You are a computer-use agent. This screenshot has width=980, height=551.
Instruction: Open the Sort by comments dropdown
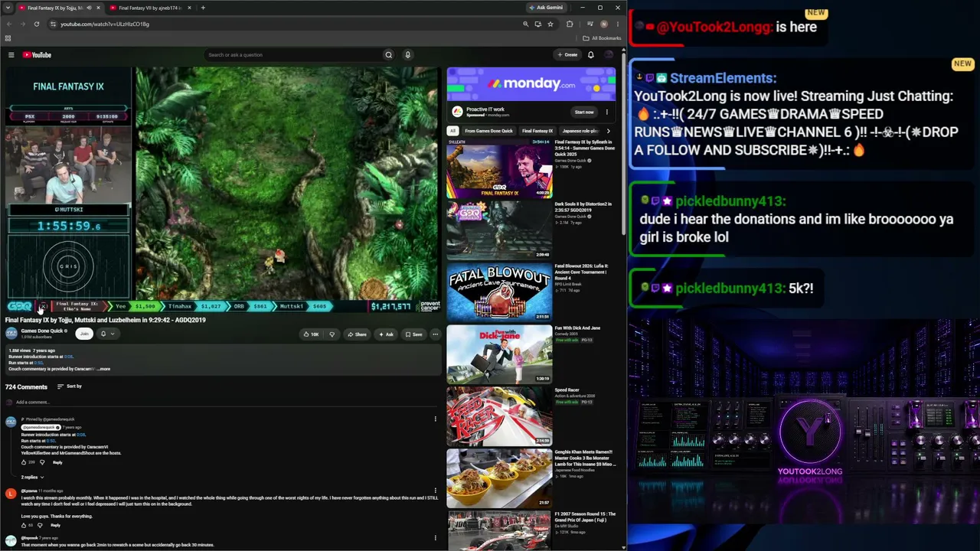(70, 386)
